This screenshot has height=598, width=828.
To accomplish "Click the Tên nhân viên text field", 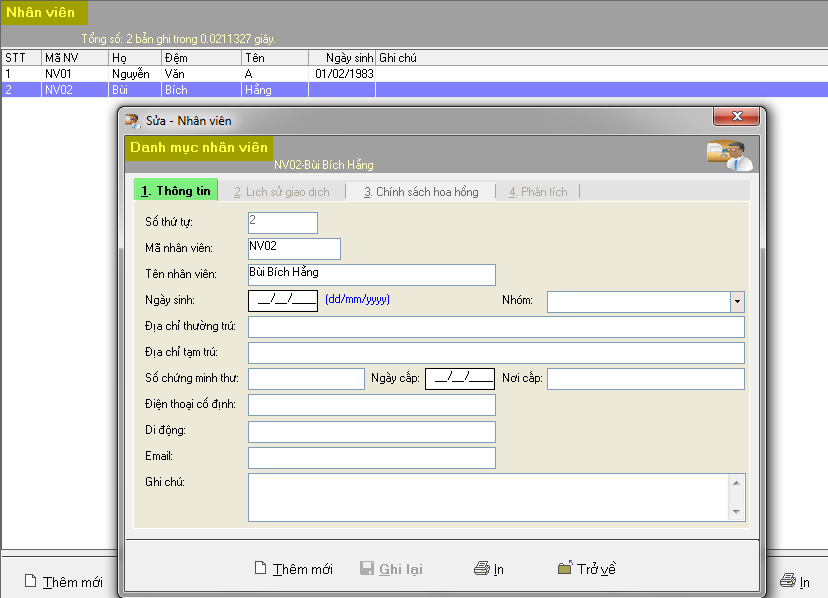I will (371, 275).
